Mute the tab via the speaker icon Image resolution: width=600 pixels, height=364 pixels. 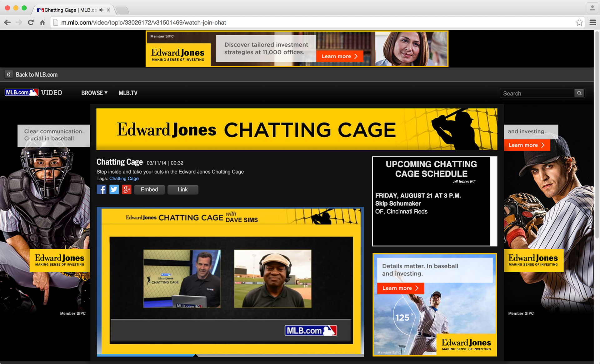coord(101,10)
